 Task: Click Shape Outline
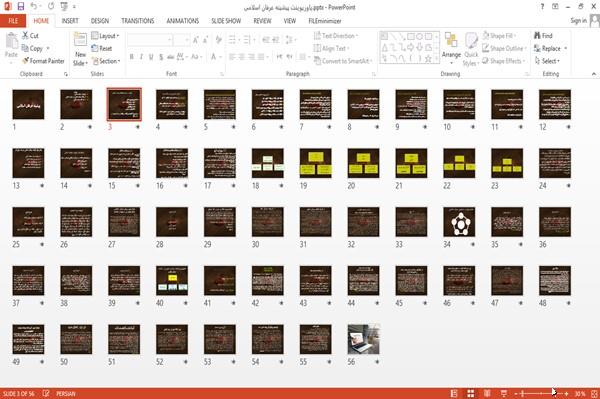pos(505,48)
